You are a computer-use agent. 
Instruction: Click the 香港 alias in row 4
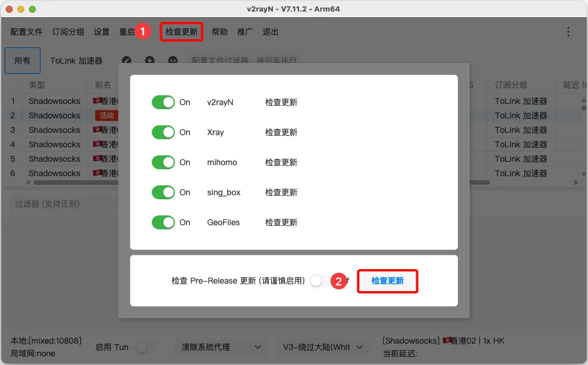[x=106, y=144]
